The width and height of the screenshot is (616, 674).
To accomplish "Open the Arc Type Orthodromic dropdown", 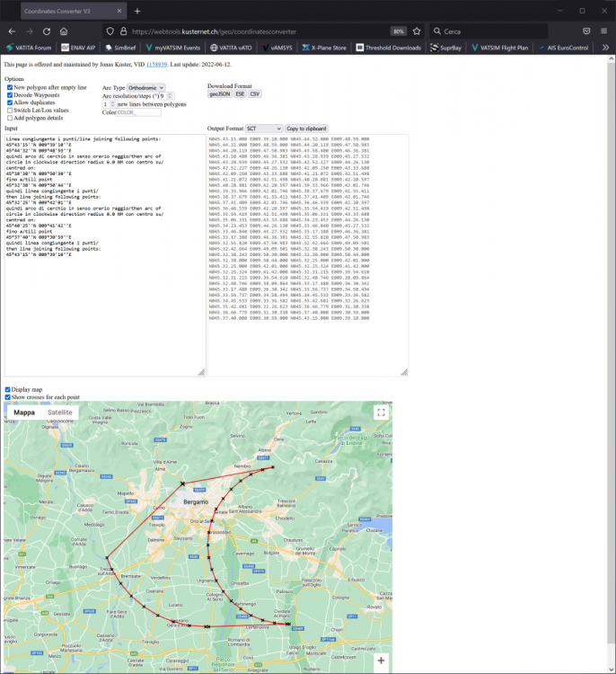I will pos(147,88).
